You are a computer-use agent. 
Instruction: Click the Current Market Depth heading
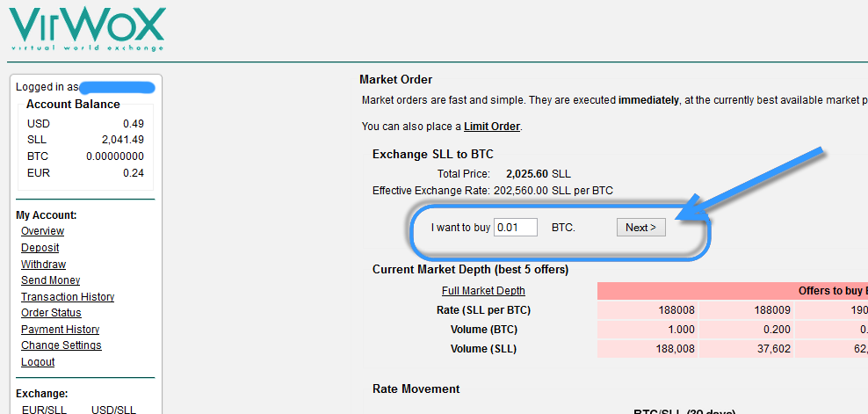point(471,270)
